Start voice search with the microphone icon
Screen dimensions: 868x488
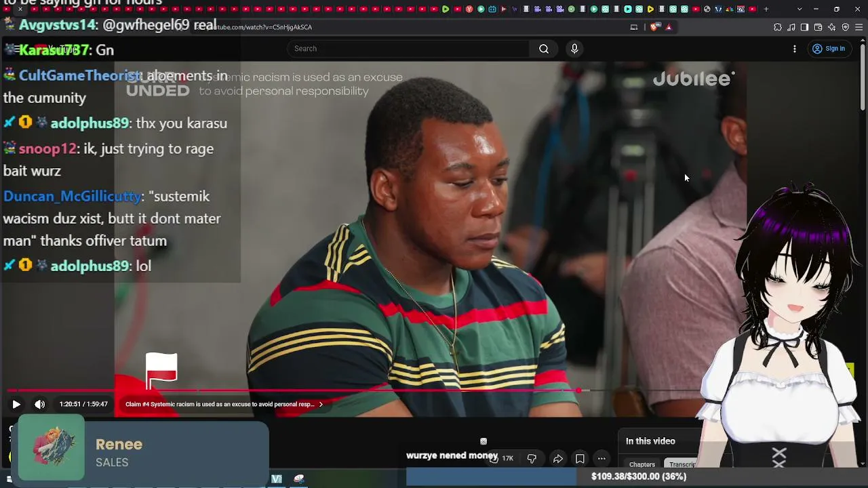[x=574, y=49]
